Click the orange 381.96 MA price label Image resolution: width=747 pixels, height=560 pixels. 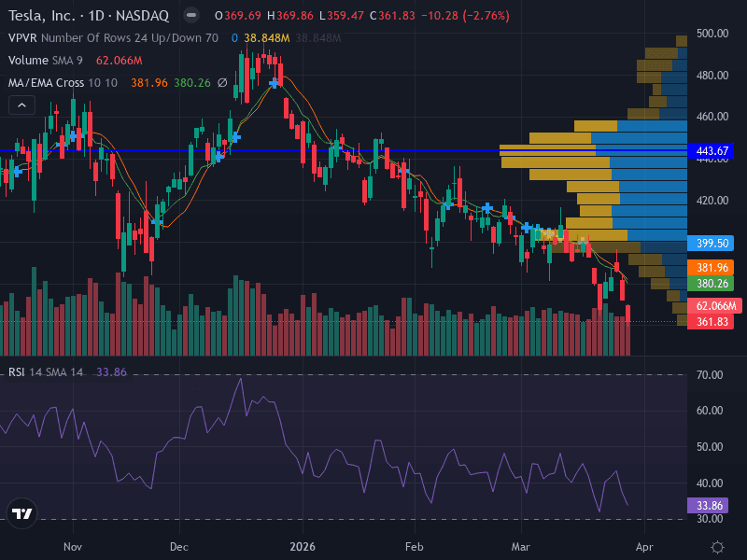click(x=711, y=268)
